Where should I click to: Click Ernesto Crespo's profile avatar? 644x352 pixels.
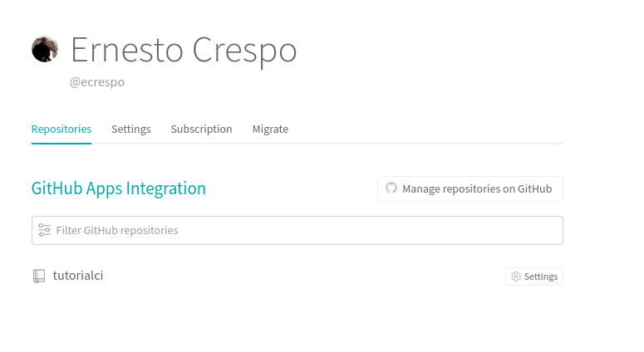45,50
